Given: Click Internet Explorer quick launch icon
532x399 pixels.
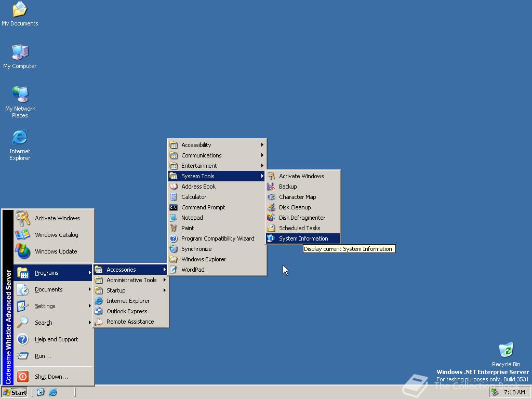Looking at the screenshot, I should 53,393.
